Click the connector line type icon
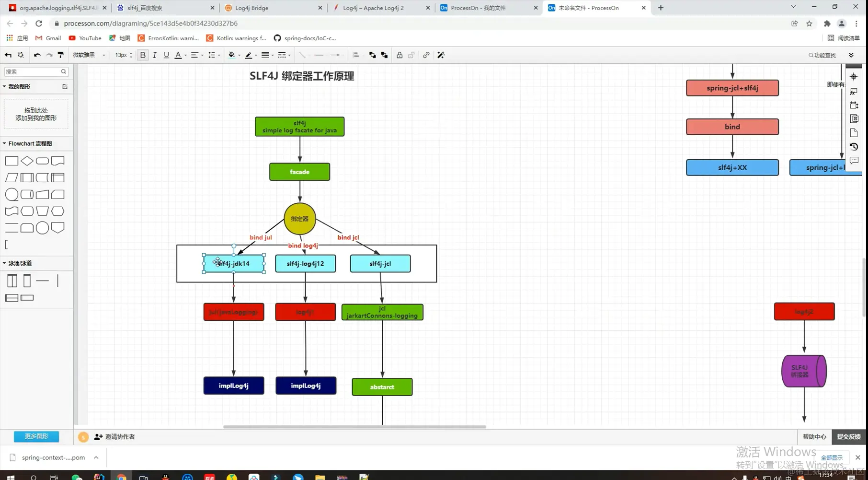Image resolution: width=868 pixels, height=480 pixels. point(302,55)
